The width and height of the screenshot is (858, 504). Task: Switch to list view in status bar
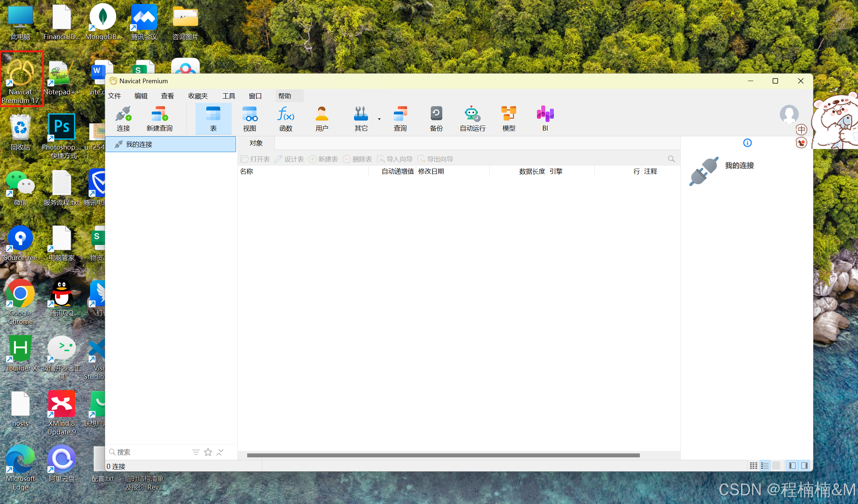click(765, 466)
